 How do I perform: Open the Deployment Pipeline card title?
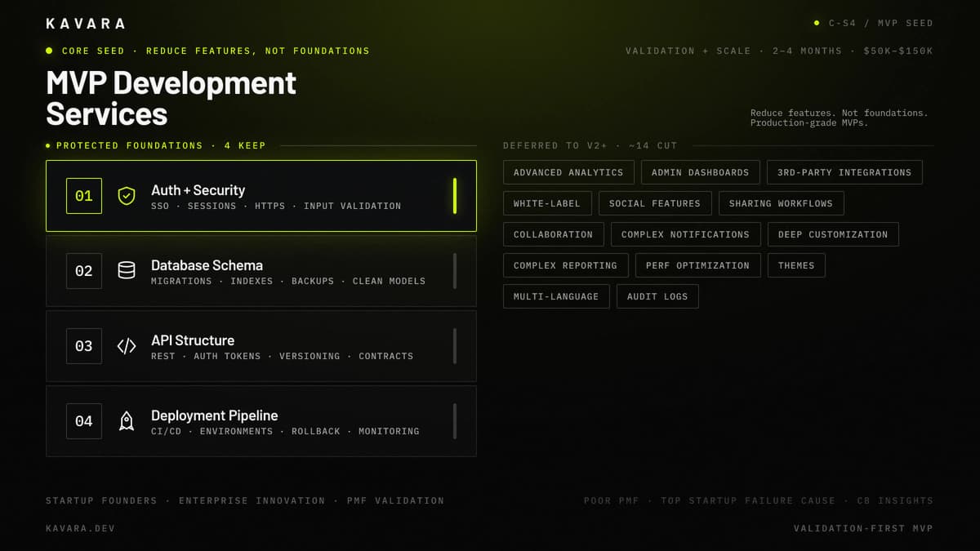coord(214,415)
